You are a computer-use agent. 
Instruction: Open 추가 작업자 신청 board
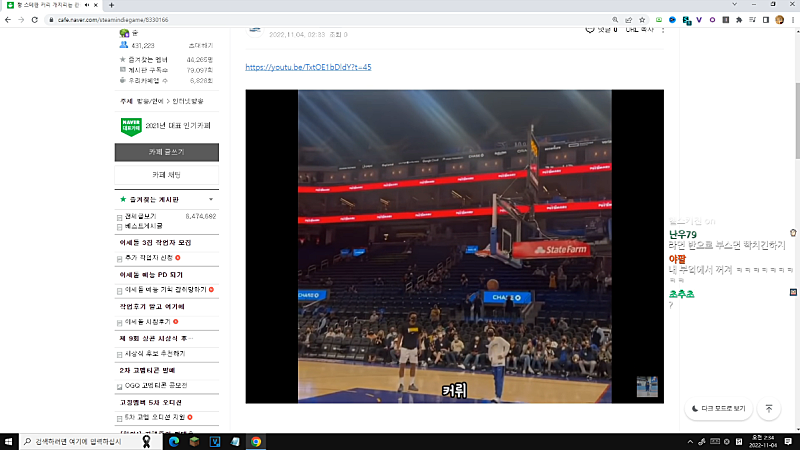coord(149,258)
